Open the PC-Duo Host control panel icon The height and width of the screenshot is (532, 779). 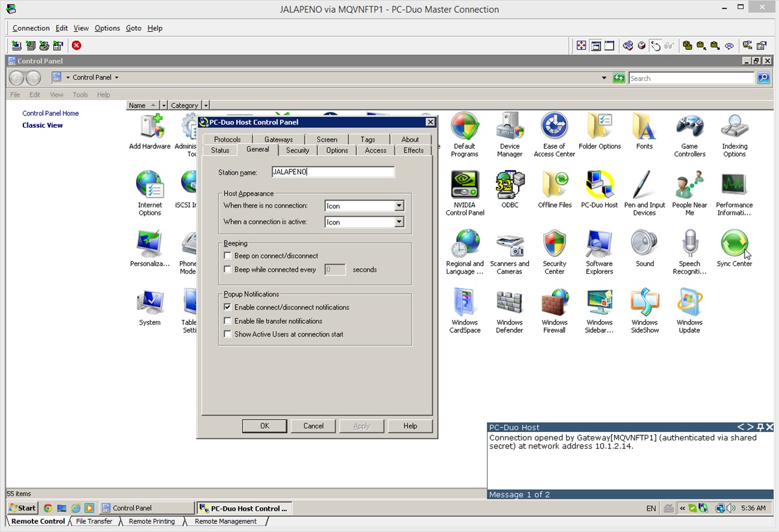pos(599,189)
